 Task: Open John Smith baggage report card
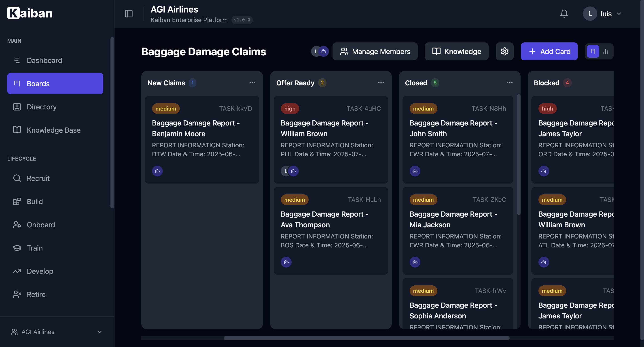[458, 140]
